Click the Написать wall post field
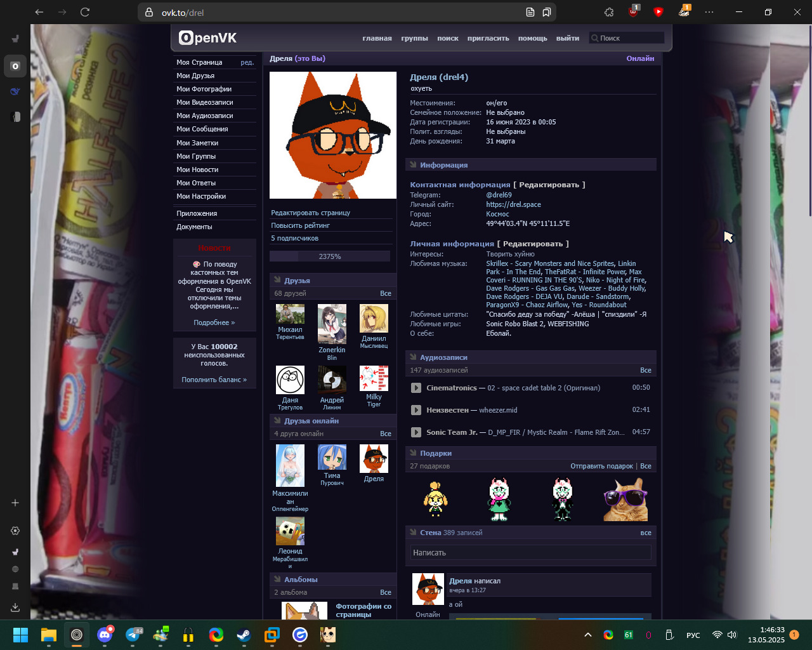This screenshot has width=812, height=650. click(x=530, y=552)
